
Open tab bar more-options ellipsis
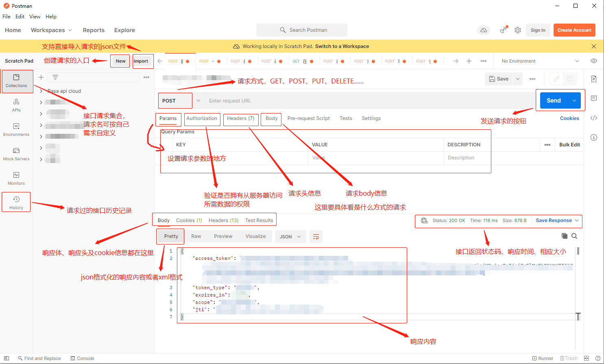tap(484, 61)
